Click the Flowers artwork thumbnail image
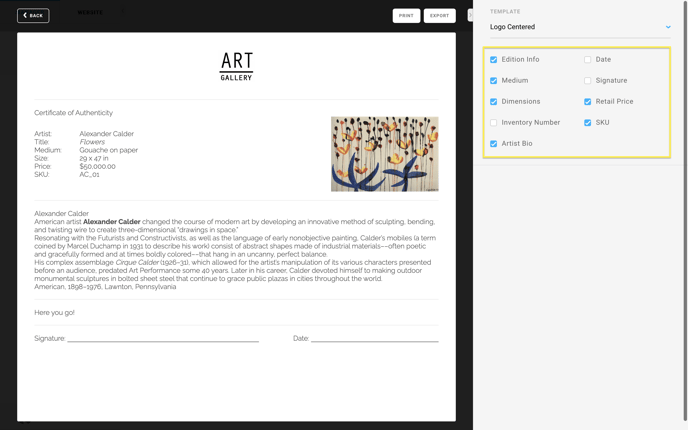 coord(385,154)
